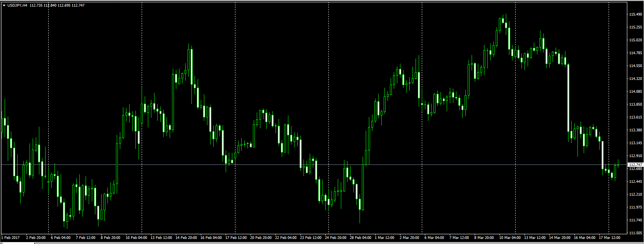Select the 14 Feb 20:00 time label
The image size is (644, 244).
point(186,238)
